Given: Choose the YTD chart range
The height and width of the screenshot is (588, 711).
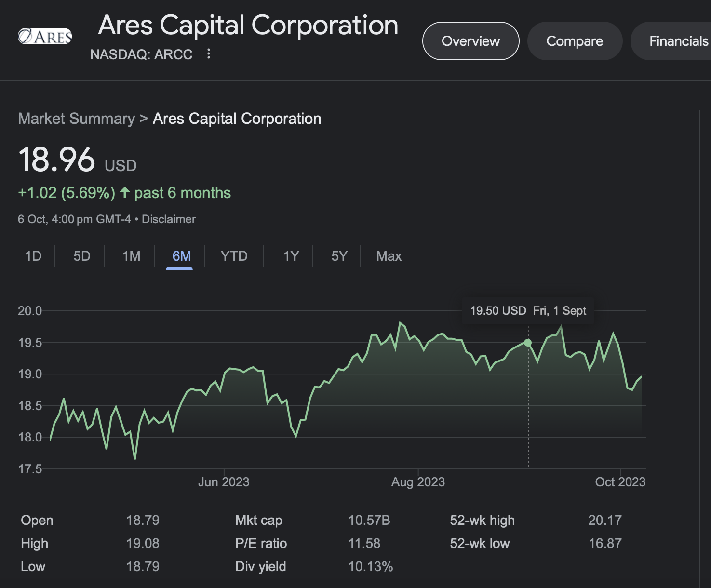Looking at the screenshot, I should click(x=234, y=256).
